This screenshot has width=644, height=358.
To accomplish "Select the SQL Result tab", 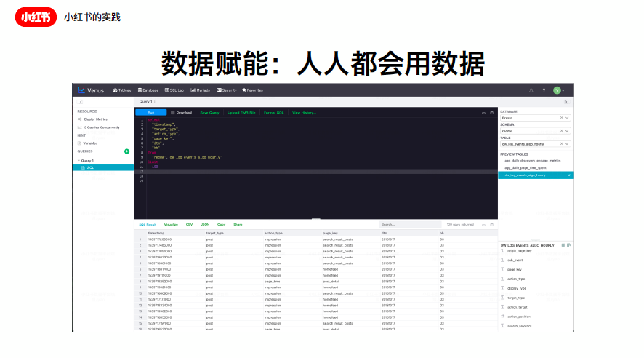I will 148,224.
